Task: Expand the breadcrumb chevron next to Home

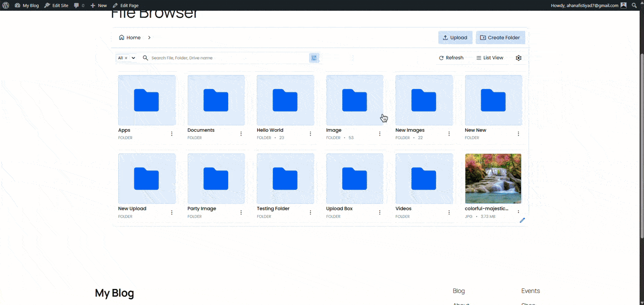Action: click(x=149, y=37)
